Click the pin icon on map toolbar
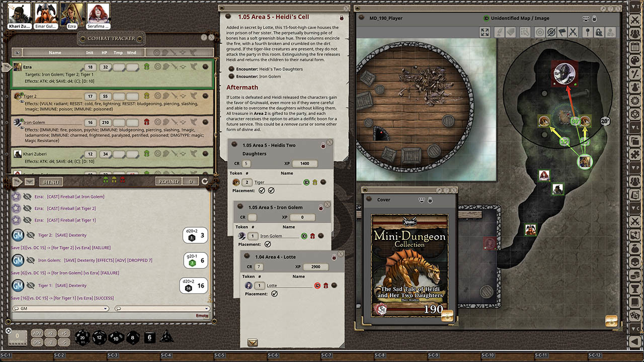 pyautogui.click(x=587, y=32)
